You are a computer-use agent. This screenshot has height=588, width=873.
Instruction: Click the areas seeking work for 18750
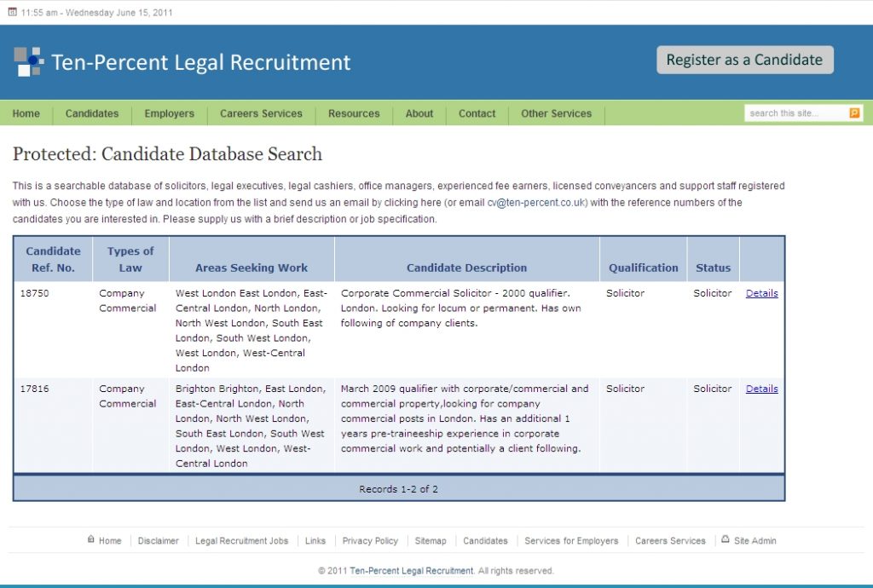(251, 331)
